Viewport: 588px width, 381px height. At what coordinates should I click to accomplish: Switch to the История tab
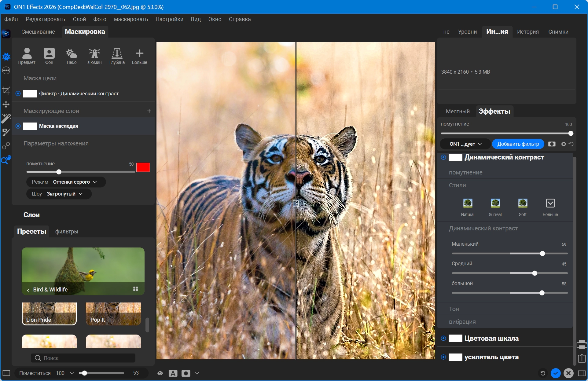click(527, 32)
